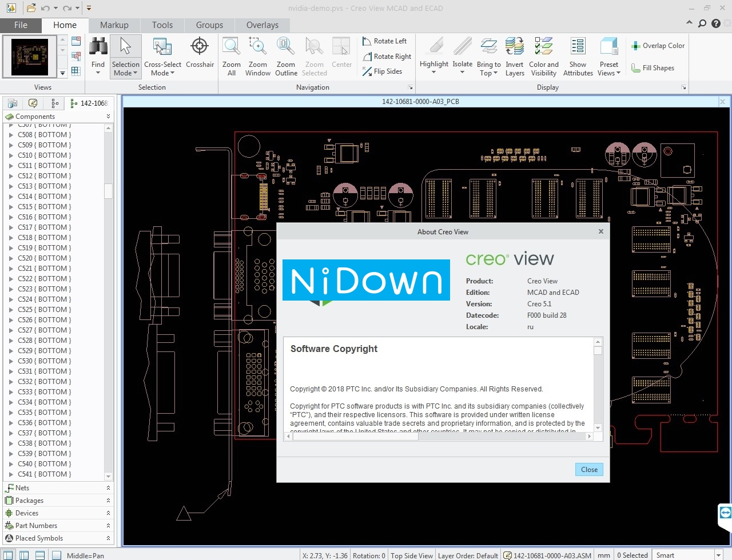Expand the Part Numbers section
The image size is (732, 560).
pyautogui.click(x=108, y=526)
